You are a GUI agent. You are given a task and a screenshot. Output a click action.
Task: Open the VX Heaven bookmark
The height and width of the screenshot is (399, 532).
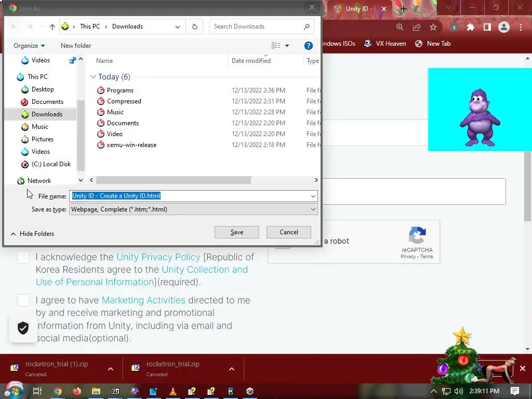(x=385, y=44)
